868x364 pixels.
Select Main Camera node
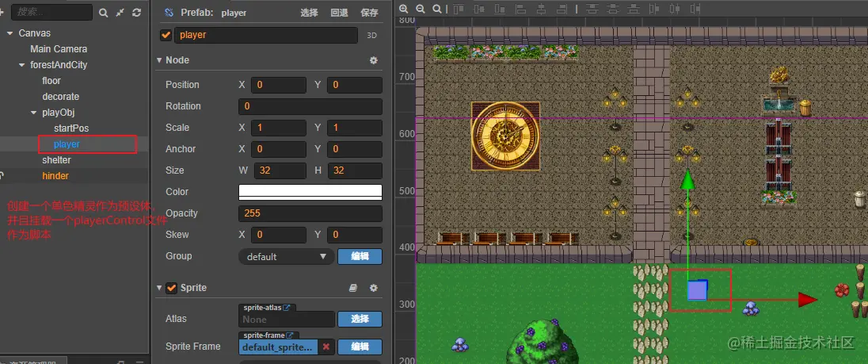pos(59,48)
